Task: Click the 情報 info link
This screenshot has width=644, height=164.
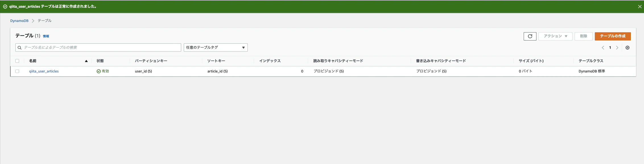Action: (x=46, y=36)
